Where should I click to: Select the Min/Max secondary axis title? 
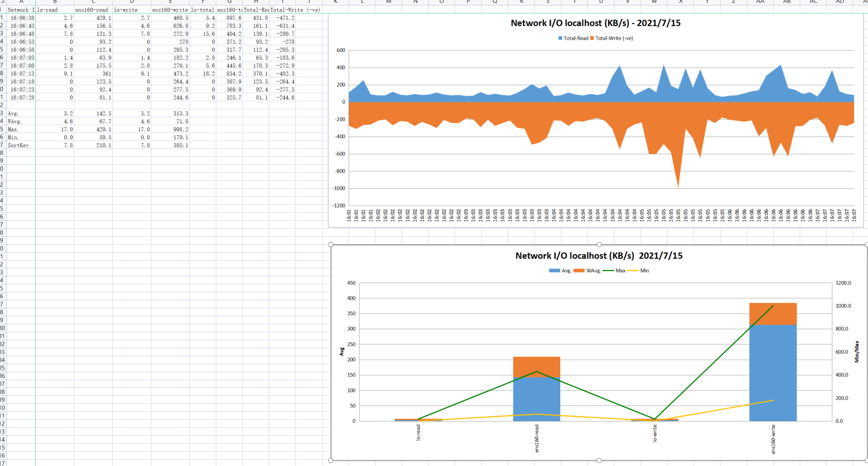point(857,351)
